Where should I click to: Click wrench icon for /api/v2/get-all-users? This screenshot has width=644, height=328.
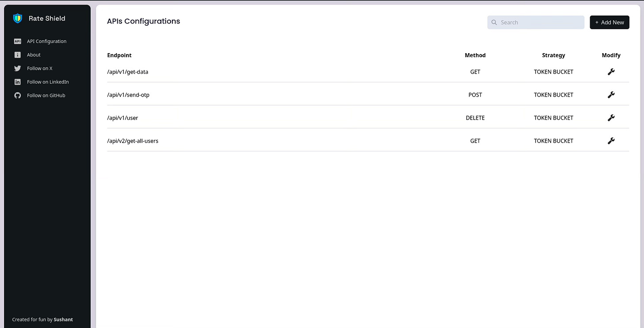click(611, 141)
